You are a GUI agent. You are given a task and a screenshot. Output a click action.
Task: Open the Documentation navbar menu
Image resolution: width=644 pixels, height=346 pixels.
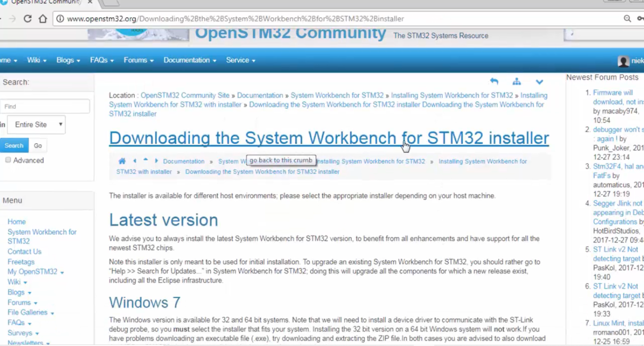click(190, 60)
